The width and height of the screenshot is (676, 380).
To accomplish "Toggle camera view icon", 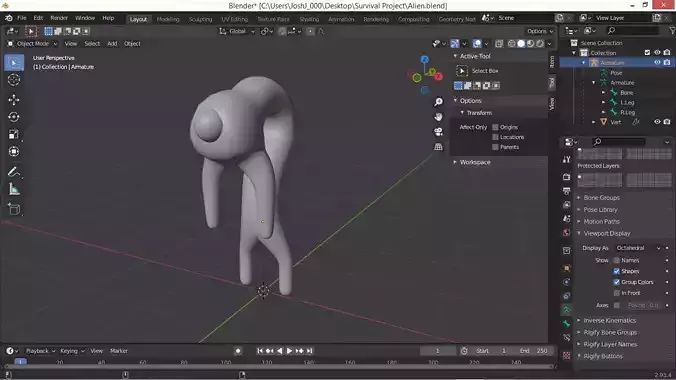I will 438,132.
